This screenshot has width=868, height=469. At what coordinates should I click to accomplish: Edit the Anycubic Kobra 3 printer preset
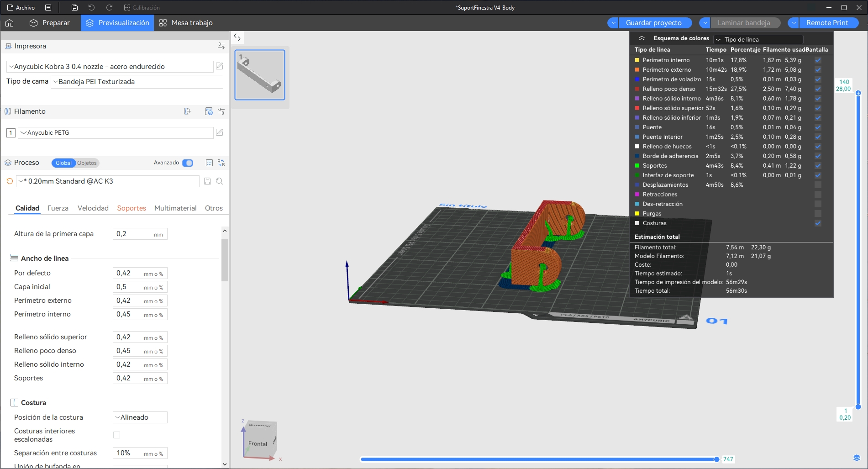[219, 66]
